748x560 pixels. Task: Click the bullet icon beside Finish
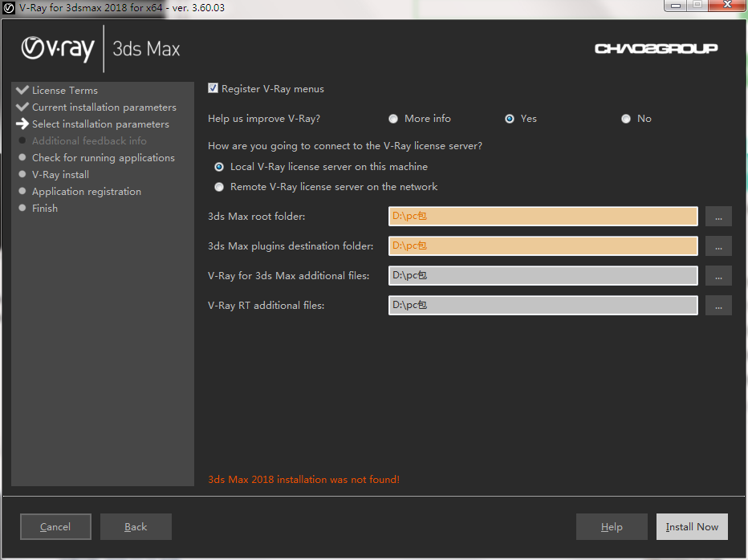(22, 208)
